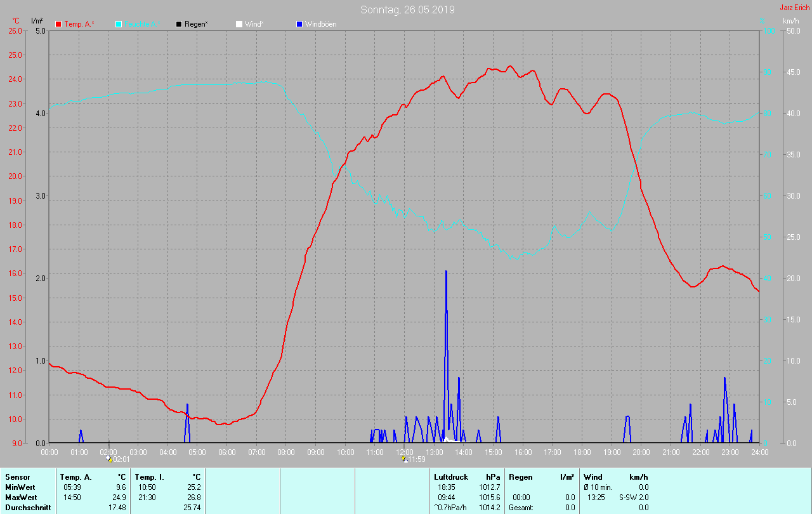Click the average temperature value 17.48
Image resolution: width=812 pixels, height=514 pixels.
117,508
